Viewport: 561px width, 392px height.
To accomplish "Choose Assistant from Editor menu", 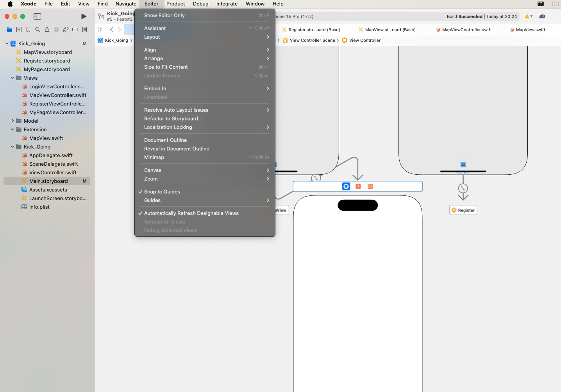I will [x=205, y=29].
